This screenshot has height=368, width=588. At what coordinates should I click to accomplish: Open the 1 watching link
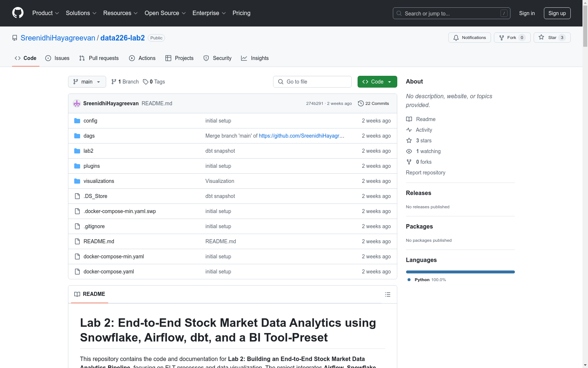428,151
